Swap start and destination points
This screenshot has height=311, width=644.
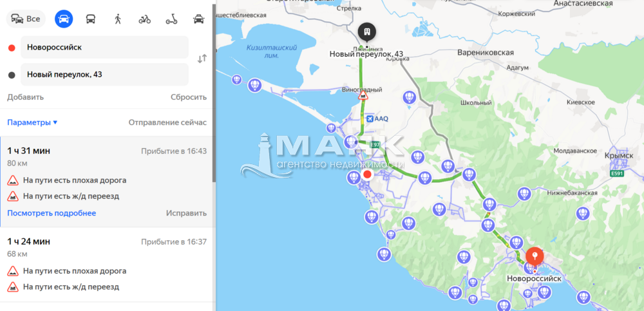pos(202,59)
